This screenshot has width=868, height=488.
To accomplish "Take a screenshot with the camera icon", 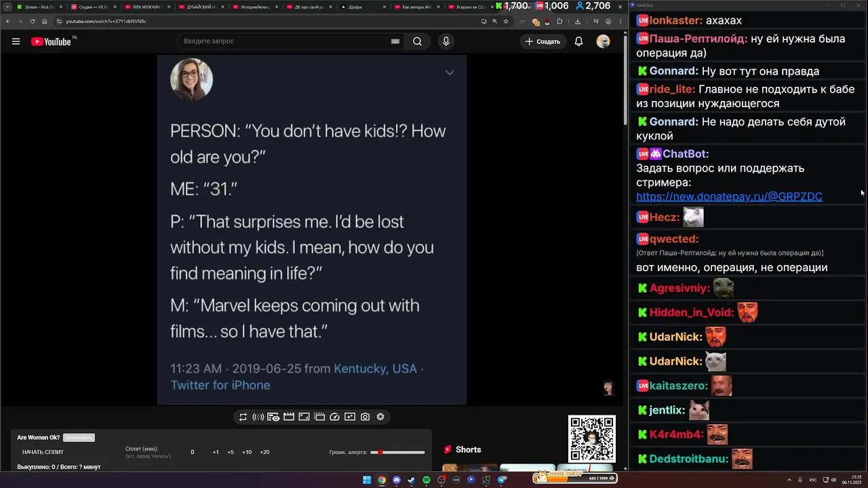I will (x=365, y=417).
